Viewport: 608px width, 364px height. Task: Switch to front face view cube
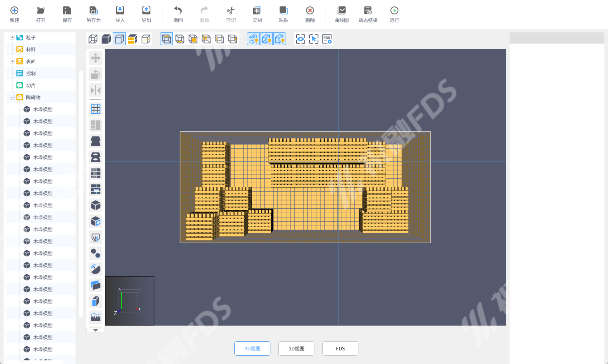point(193,39)
